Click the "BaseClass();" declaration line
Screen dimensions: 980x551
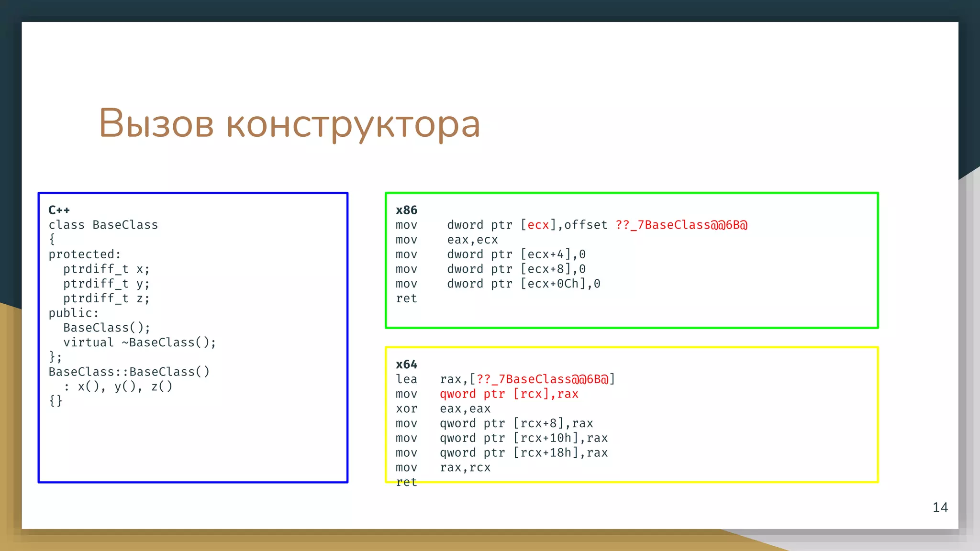pyautogui.click(x=107, y=328)
